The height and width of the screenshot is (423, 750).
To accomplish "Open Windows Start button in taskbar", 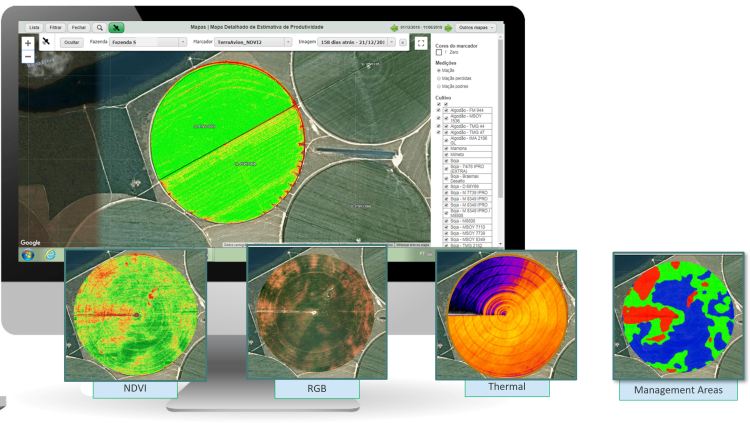I will coord(27,255).
